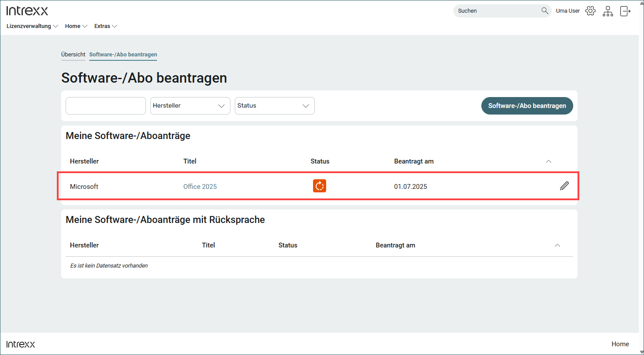Open the settings gear icon
The height and width of the screenshot is (355, 644).
[x=590, y=11]
